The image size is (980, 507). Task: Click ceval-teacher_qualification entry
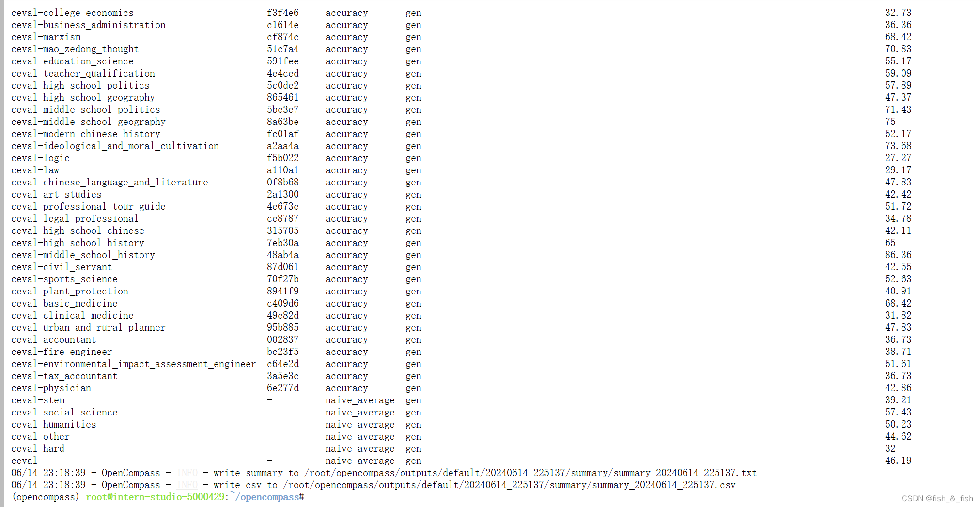(83, 74)
